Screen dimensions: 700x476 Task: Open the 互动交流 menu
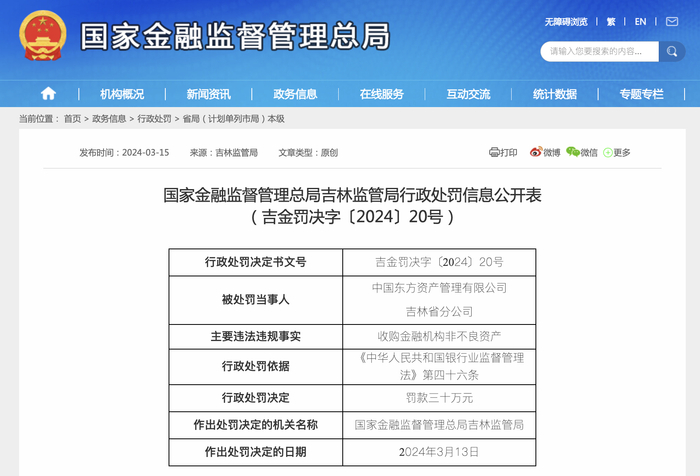pyautogui.click(x=468, y=94)
